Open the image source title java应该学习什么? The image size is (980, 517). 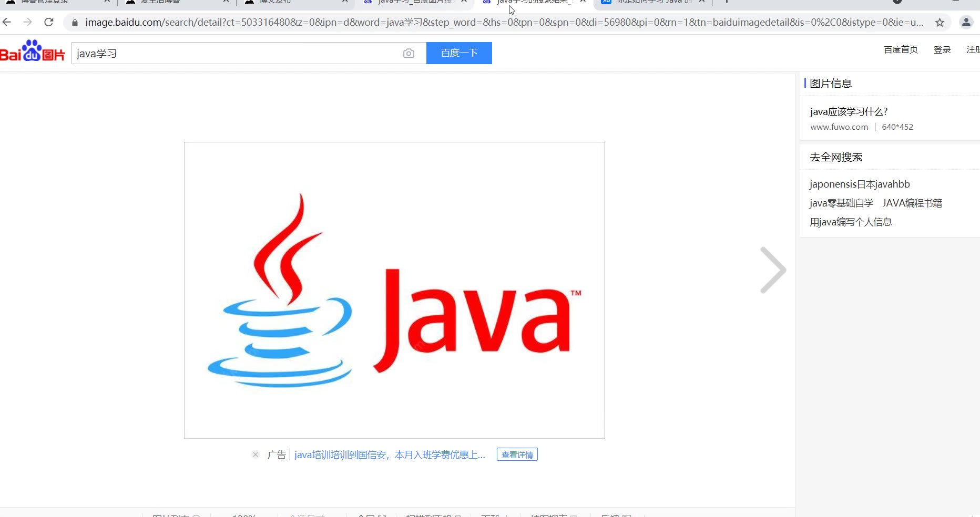click(849, 111)
